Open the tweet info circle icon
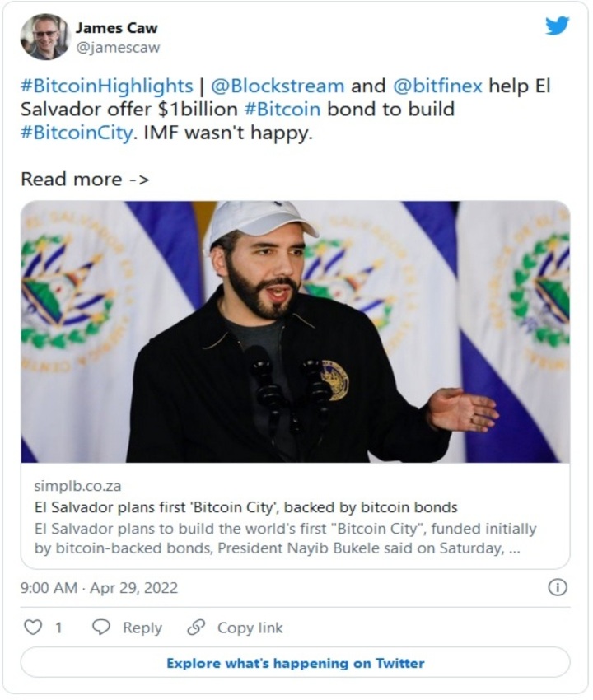593x700 pixels. (558, 587)
